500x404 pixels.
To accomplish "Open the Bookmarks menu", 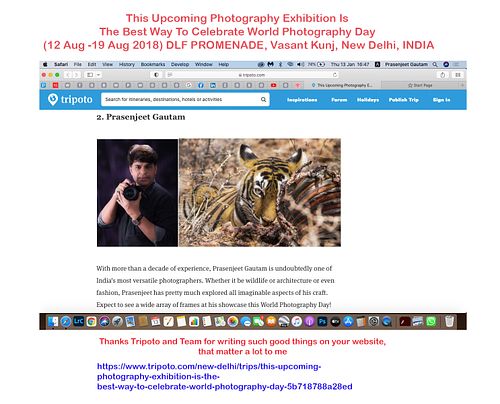I will (153, 64).
